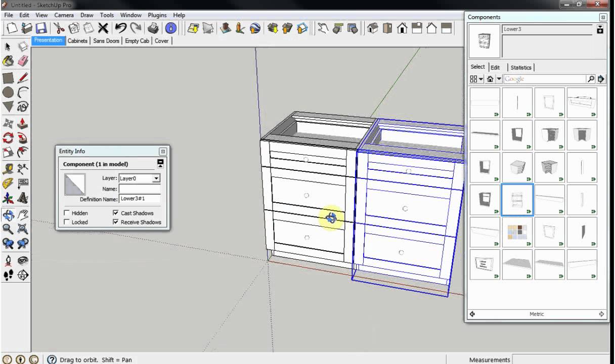Activate the Tape Measure tool

pyautogui.click(x=8, y=168)
